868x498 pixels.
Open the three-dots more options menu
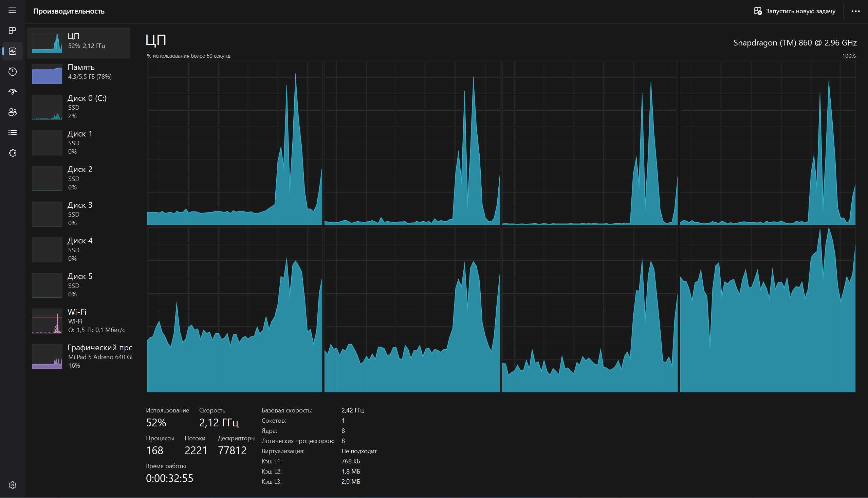click(855, 11)
